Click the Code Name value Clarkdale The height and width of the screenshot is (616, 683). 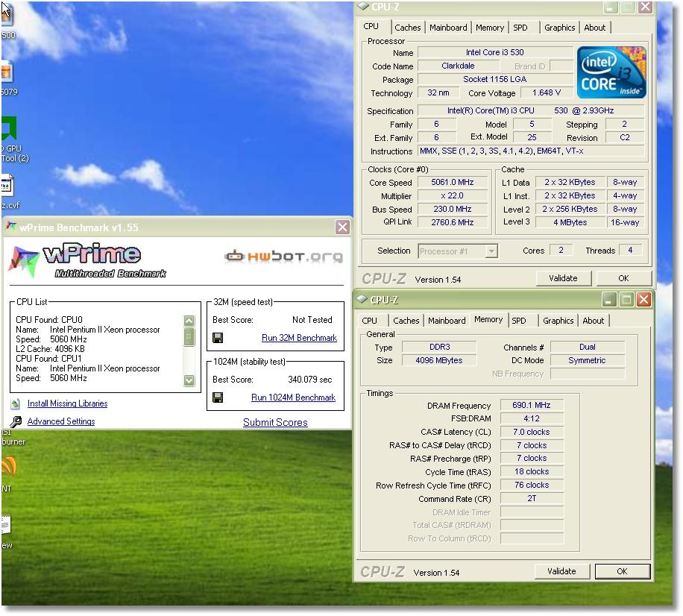[x=458, y=66]
